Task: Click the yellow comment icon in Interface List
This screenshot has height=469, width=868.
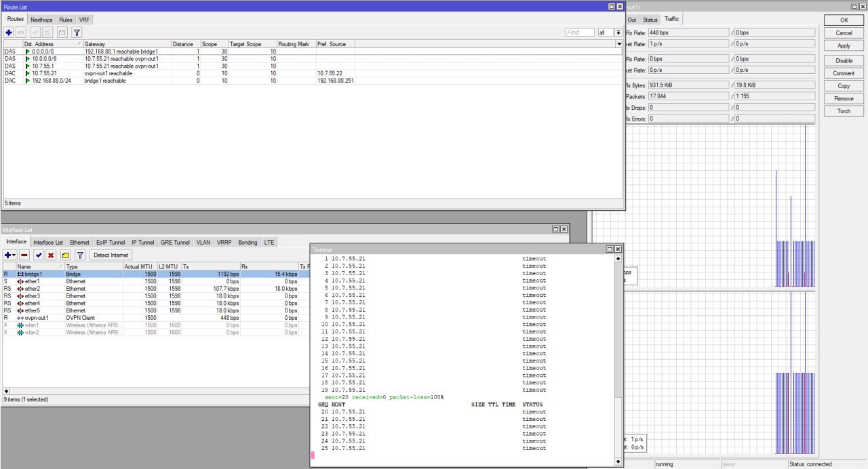Action: 65,255
